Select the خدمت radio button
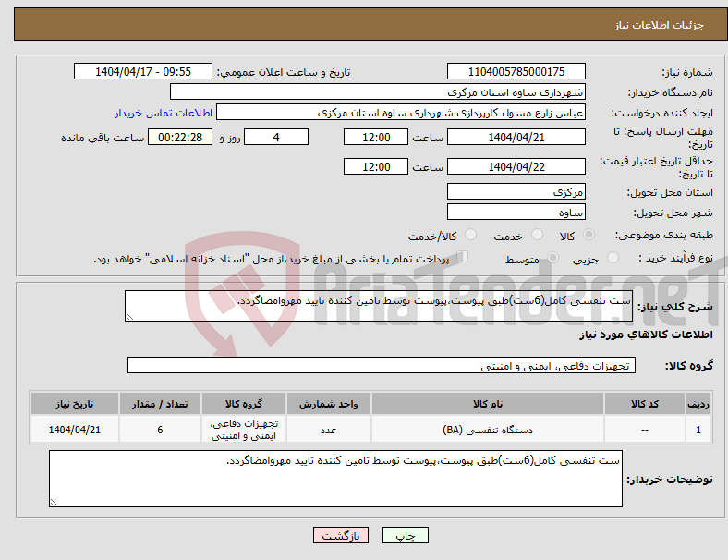This screenshot has width=728, height=560. tap(537, 235)
